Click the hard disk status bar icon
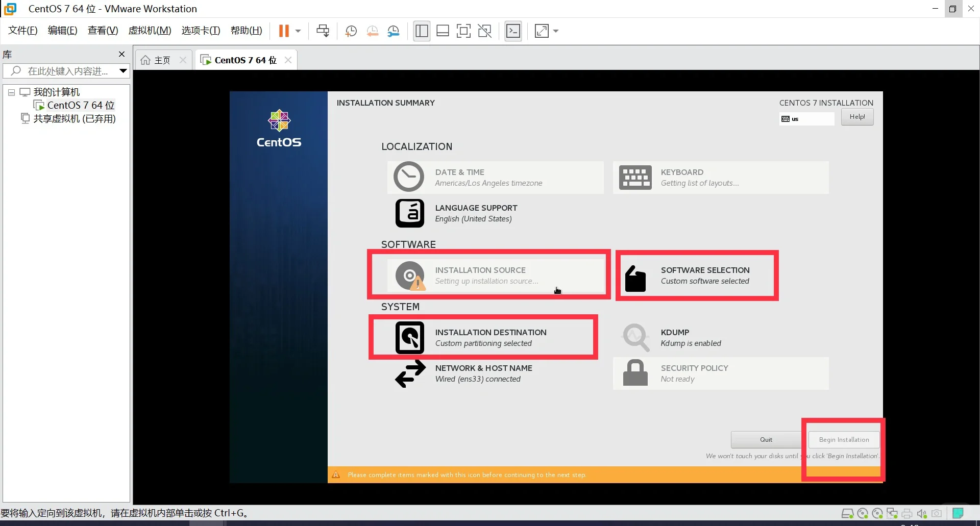980x526 pixels. 847,513
